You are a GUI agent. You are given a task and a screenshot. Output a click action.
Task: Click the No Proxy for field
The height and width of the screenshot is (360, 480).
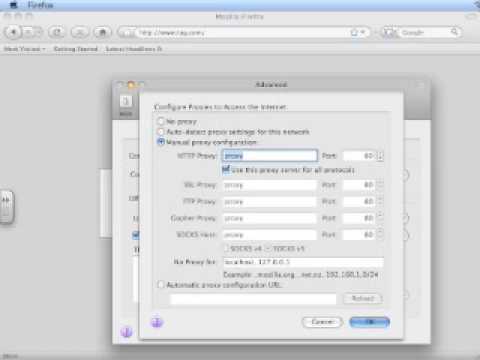303,262
